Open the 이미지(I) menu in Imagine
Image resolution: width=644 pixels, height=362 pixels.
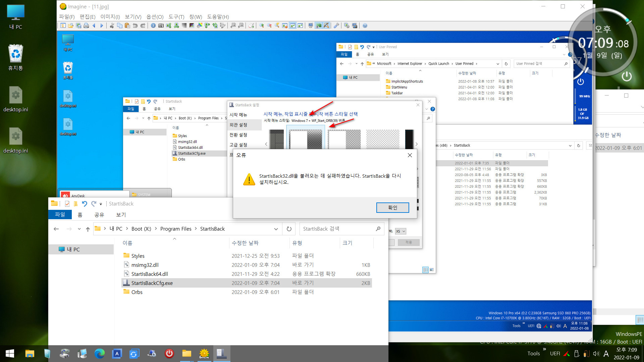110,17
